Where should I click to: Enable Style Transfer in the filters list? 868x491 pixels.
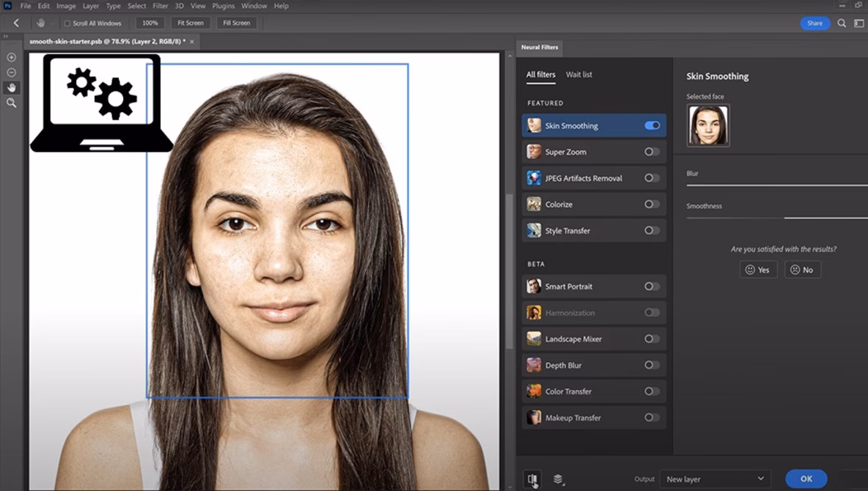point(651,230)
